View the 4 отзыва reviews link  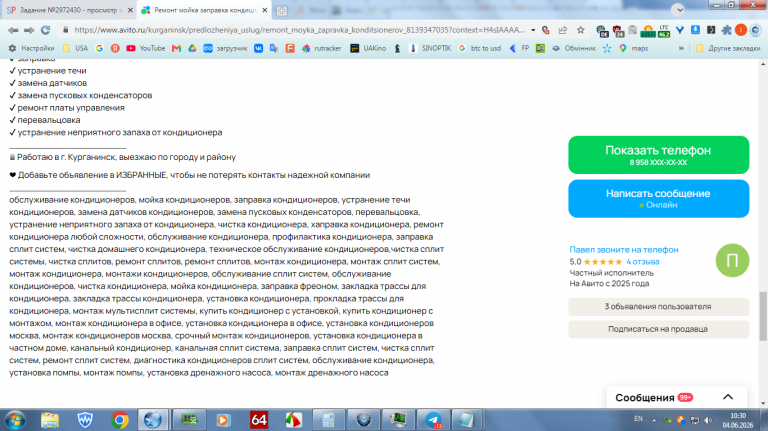click(643, 262)
